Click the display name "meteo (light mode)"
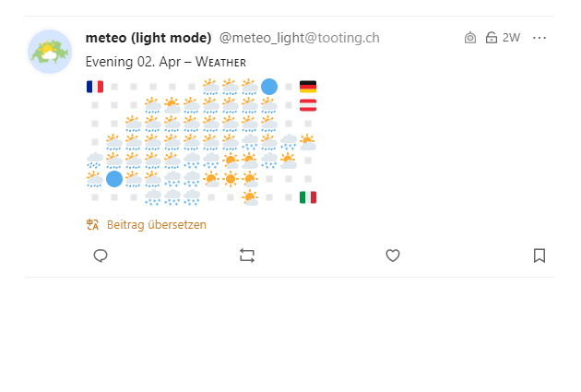Image resolution: width=581 pixels, height=392 pixels. (148, 38)
